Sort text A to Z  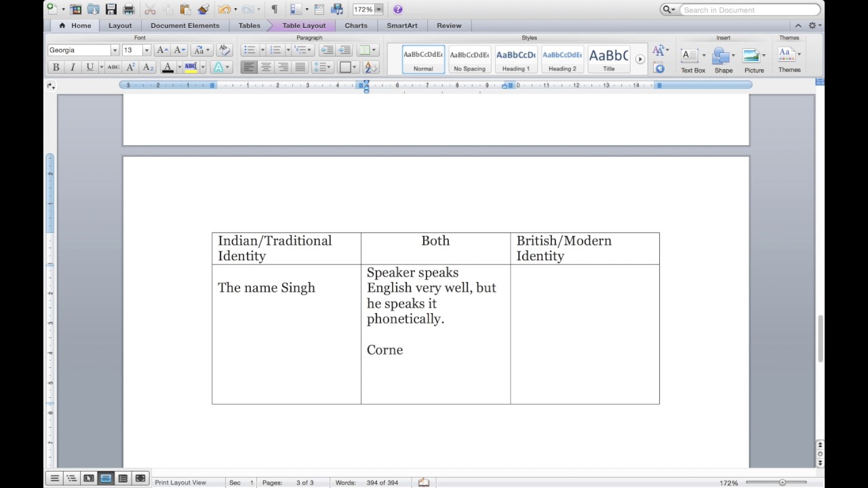pos(370,67)
